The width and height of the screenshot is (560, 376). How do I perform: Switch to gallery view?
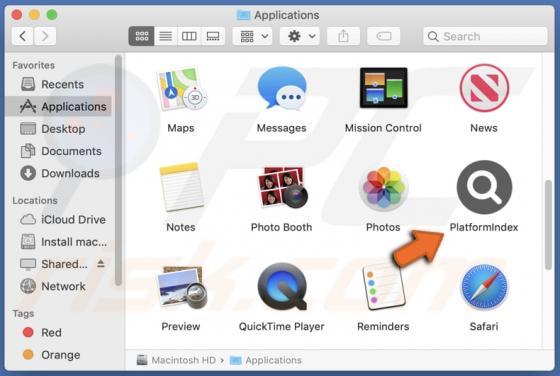pyautogui.click(x=213, y=36)
